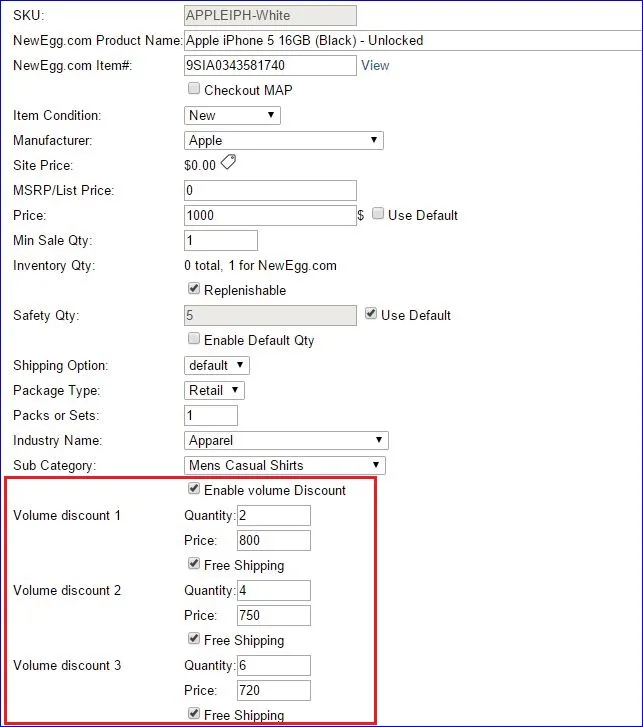The width and height of the screenshot is (643, 727).
Task: Check the Enable Default Qty box
Action: 194,339
